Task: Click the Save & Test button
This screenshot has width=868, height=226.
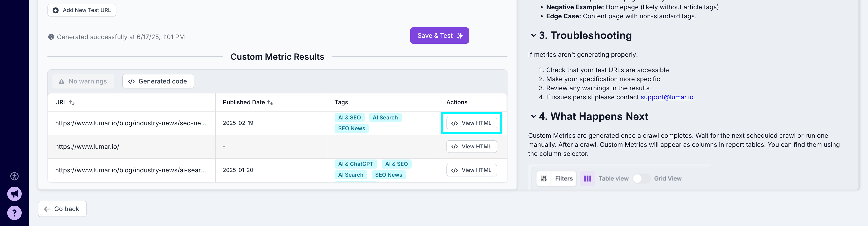Action: [439, 36]
